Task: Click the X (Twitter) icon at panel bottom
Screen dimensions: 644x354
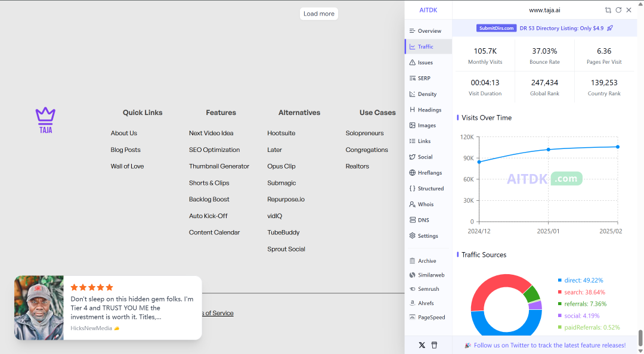Action: (422, 345)
